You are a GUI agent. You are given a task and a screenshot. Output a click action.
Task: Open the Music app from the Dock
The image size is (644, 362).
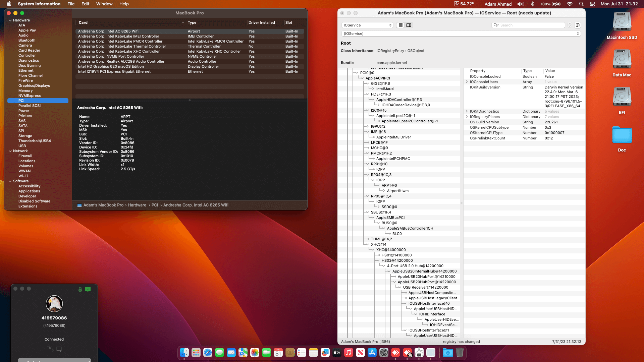click(348, 353)
